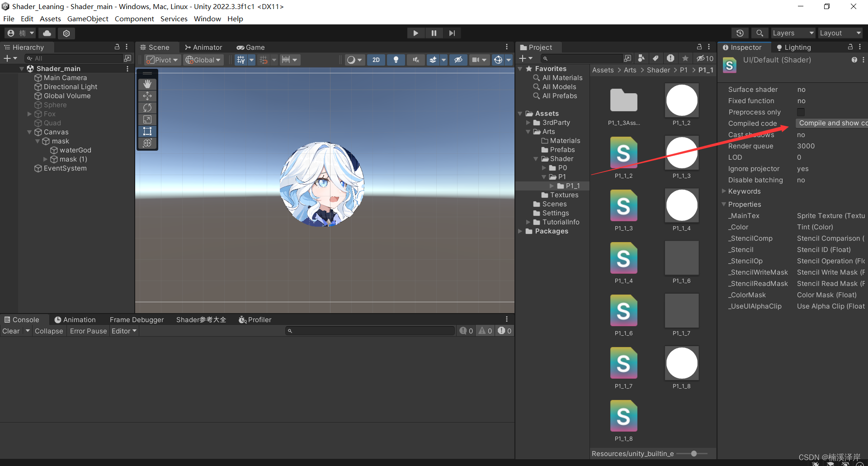Select the Hand (View) tool in Scene
The image size is (868, 466).
tap(147, 84)
